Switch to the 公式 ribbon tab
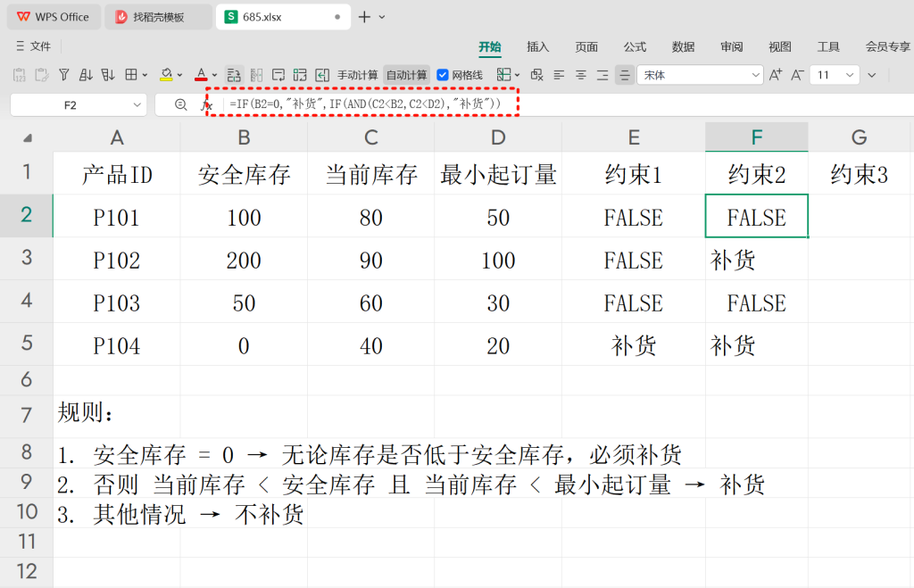 click(x=635, y=46)
